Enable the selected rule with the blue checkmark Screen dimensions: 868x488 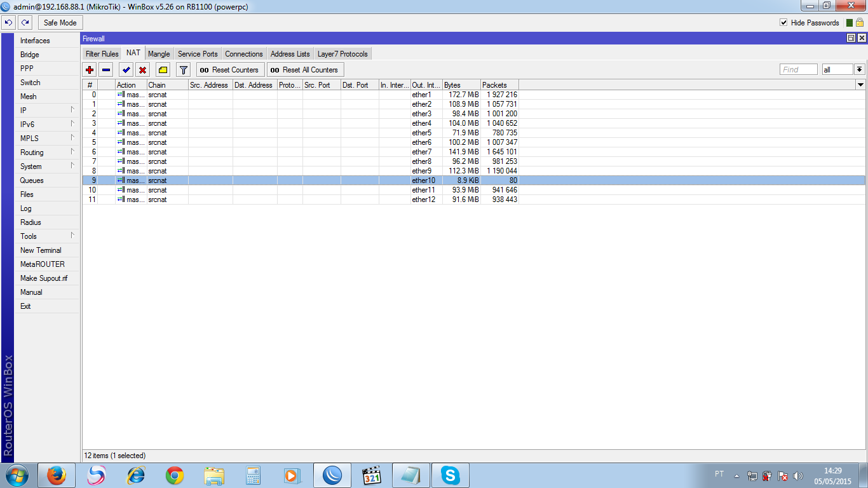point(126,70)
